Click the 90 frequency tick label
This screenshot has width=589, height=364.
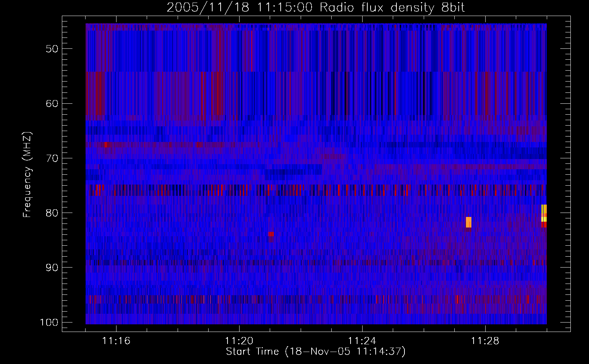click(x=52, y=268)
